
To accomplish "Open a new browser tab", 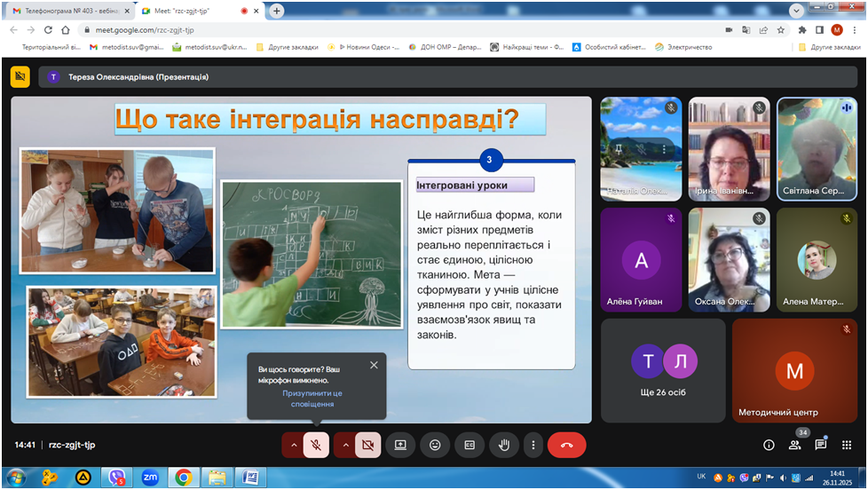I will coord(277,11).
